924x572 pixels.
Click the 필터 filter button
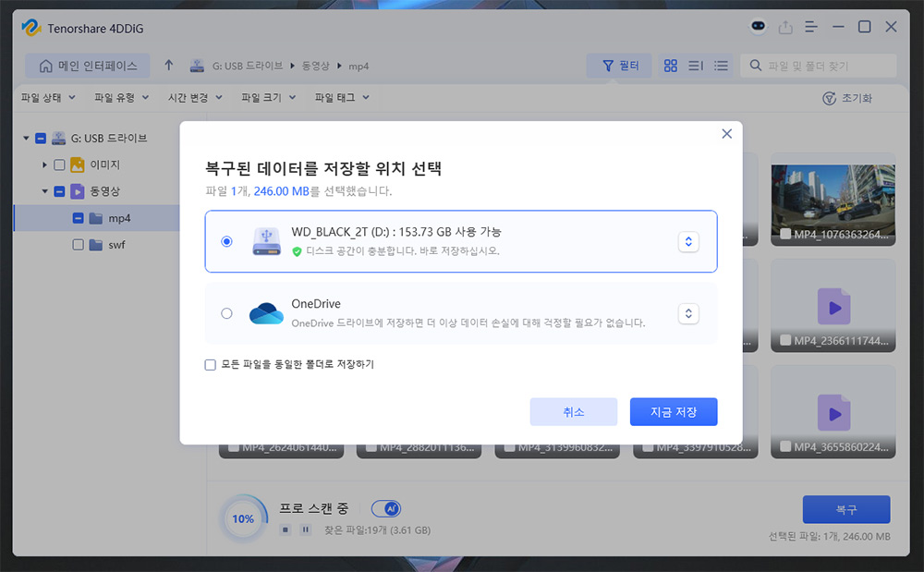[x=619, y=66]
